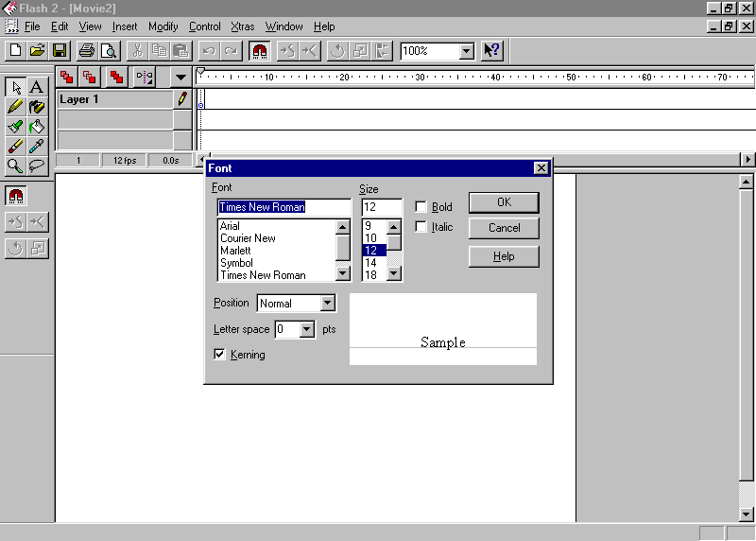Open the timeline dropdown arrow menu
Image resolution: width=756 pixels, height=541 pixels.
click(180, 77)
